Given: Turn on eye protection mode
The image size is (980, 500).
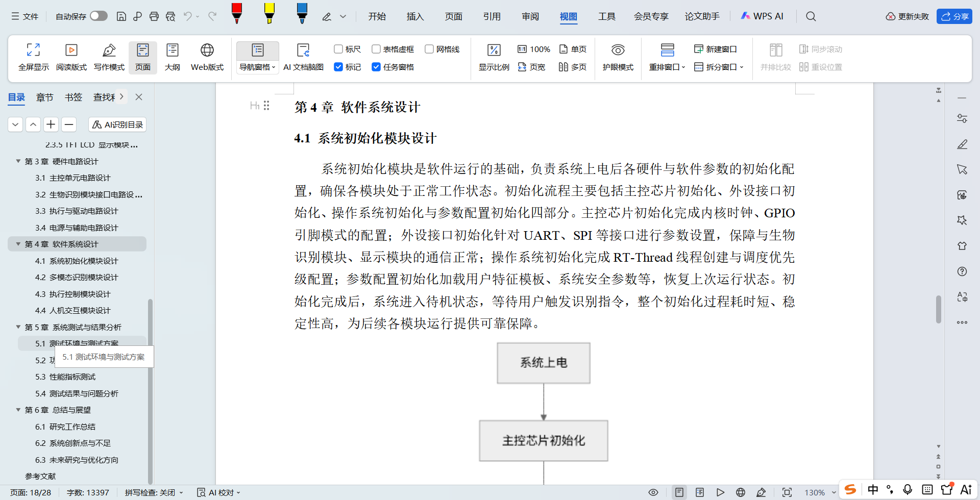Looking at the screenshot, I should tap(618, 57).
